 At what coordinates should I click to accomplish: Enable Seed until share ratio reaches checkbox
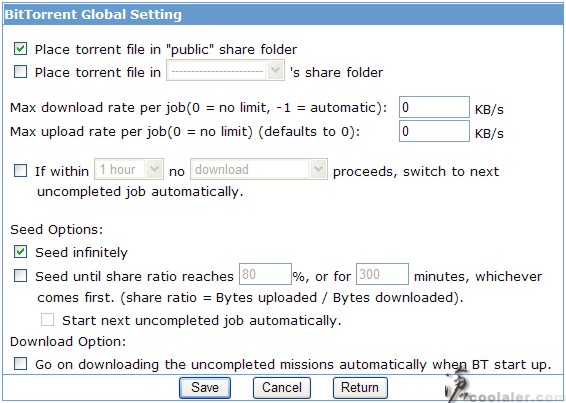[20, 276]
